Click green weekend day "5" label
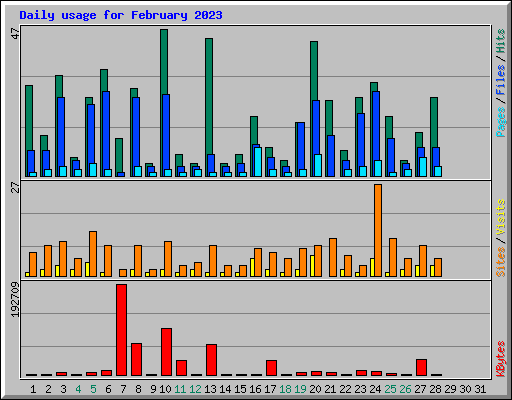The image size is (512, 400). [x=93, y=389]
